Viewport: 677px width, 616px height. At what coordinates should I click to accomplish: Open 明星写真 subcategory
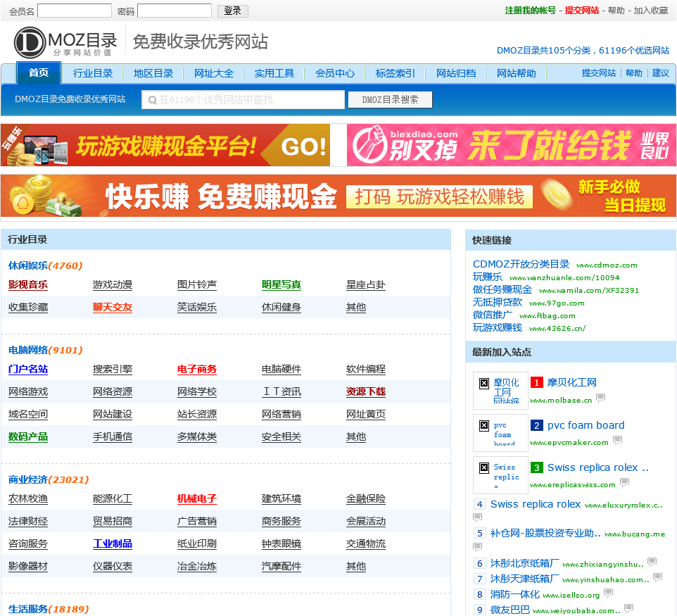point(281,284)
